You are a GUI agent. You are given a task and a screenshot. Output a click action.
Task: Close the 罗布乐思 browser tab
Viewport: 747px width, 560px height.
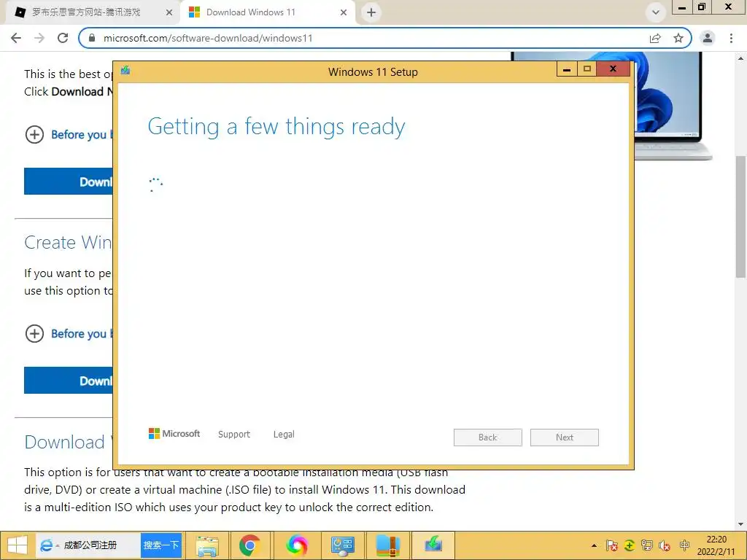[x=169, y=13]
